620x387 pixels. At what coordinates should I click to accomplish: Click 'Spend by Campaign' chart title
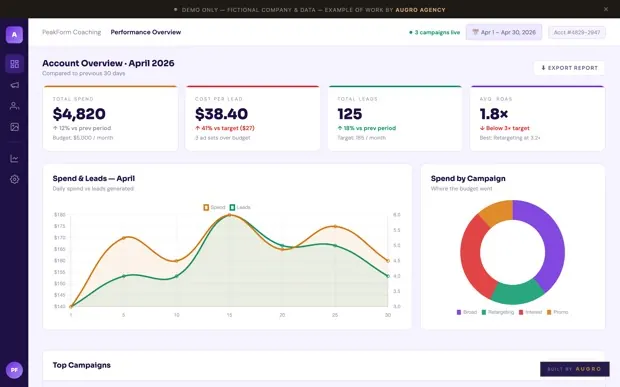click(x=468, y=178)
